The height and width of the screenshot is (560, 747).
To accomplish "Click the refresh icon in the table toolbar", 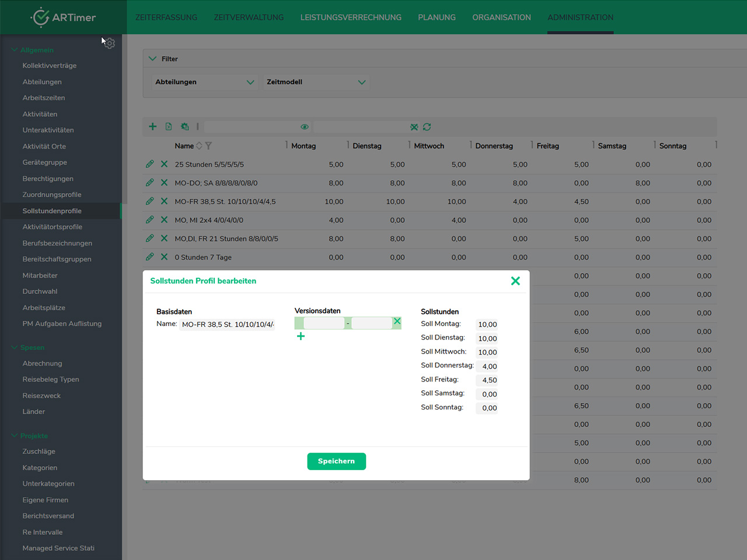I will [427, 127].
